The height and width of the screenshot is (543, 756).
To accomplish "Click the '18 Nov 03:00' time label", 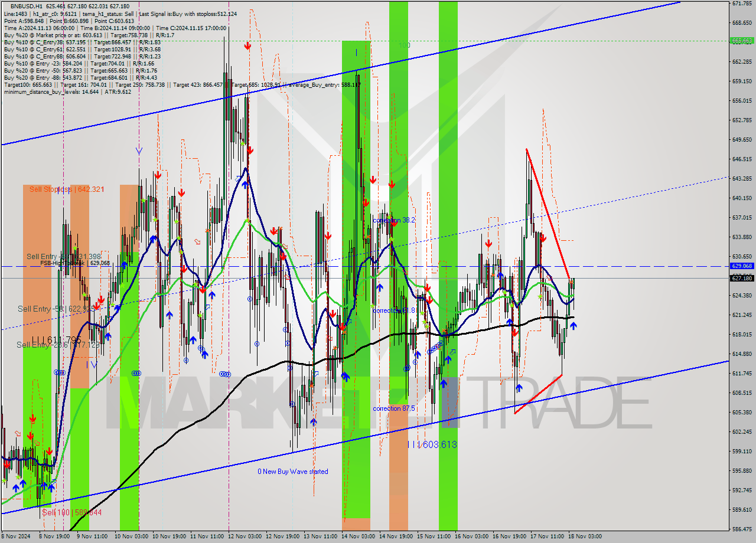I will [x=585, y=537].
